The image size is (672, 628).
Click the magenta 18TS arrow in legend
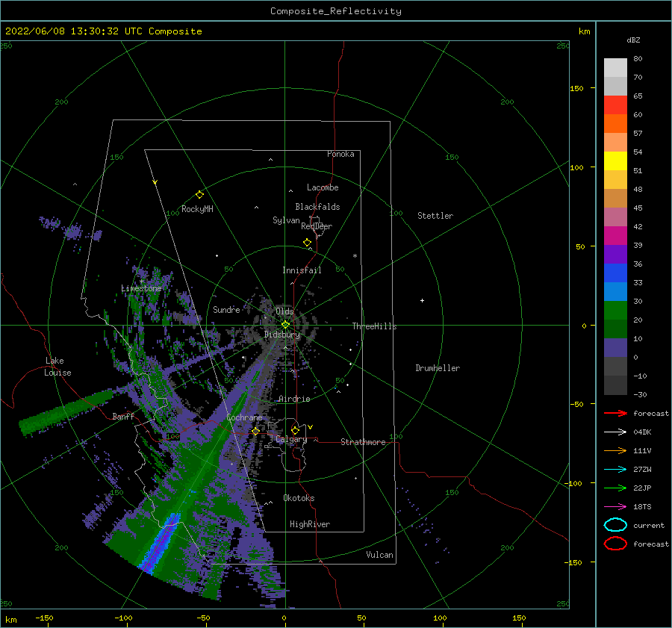(615, 507)
